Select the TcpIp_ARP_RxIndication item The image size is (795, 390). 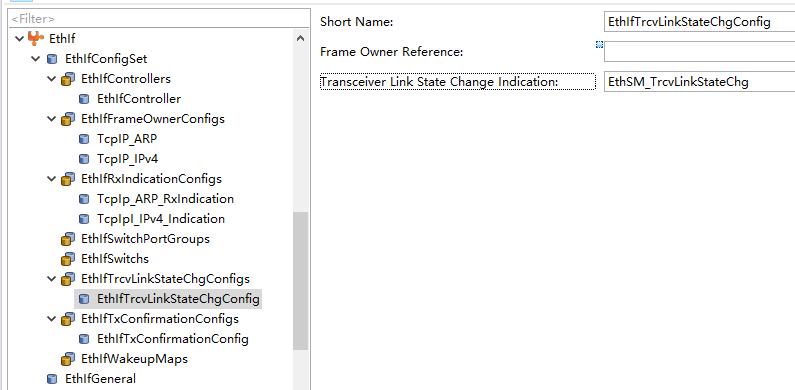pyautogui.click(x=165, y=199)
